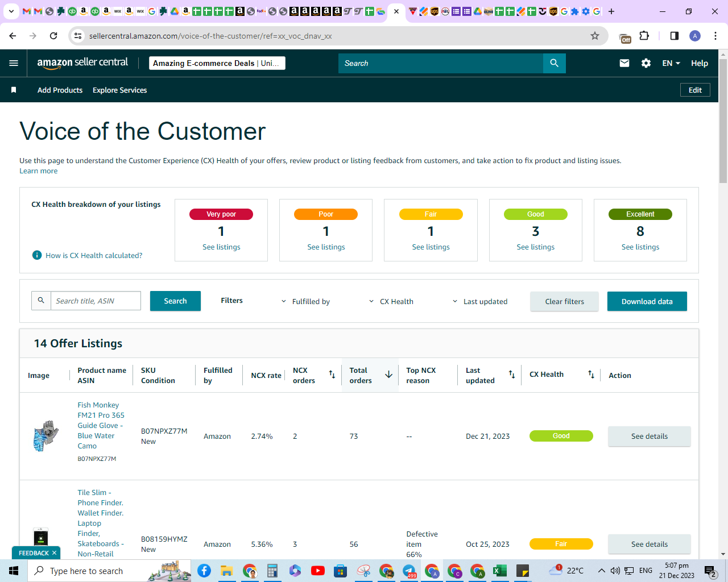The image size is (728, 582).
Task: Open See listings under Very poor
Action: 221,247
